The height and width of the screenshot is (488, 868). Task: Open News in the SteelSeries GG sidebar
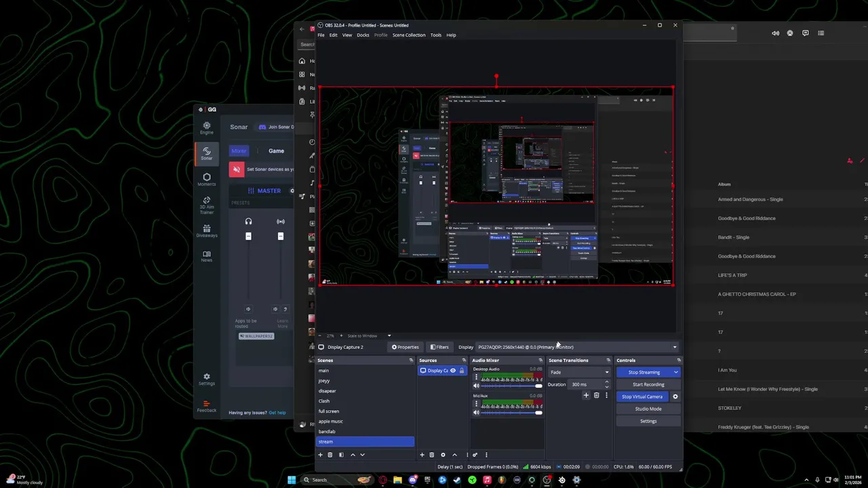(207, 256)
